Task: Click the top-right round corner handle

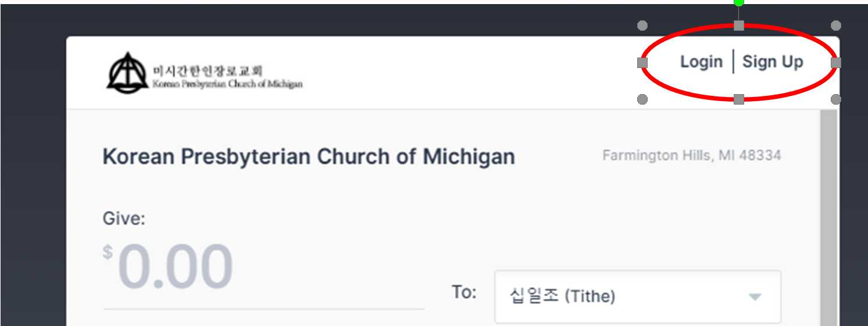Action: click(x=835, y=26)
